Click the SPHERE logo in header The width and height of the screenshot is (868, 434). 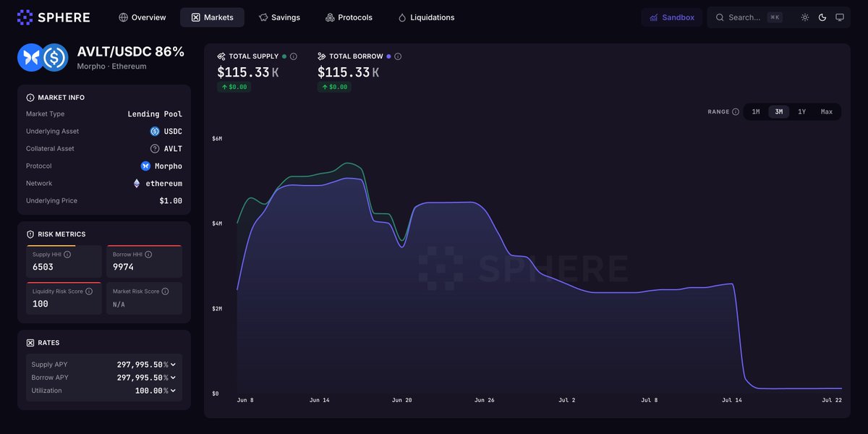click(x=54, y=17)
